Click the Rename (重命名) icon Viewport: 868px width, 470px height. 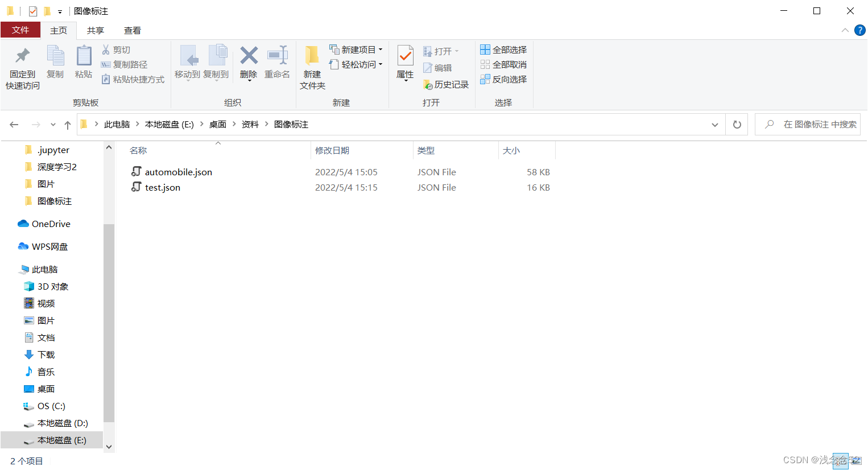(x=277, y=55)
